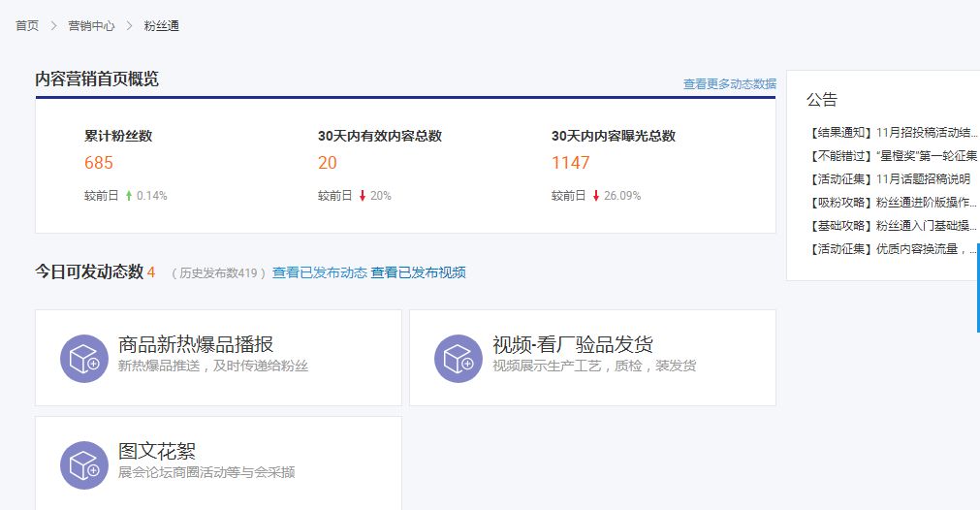Select 粉丝通 in the breadcrumb
This screenshot has height=510, width=980.
(x=161, y=26)
